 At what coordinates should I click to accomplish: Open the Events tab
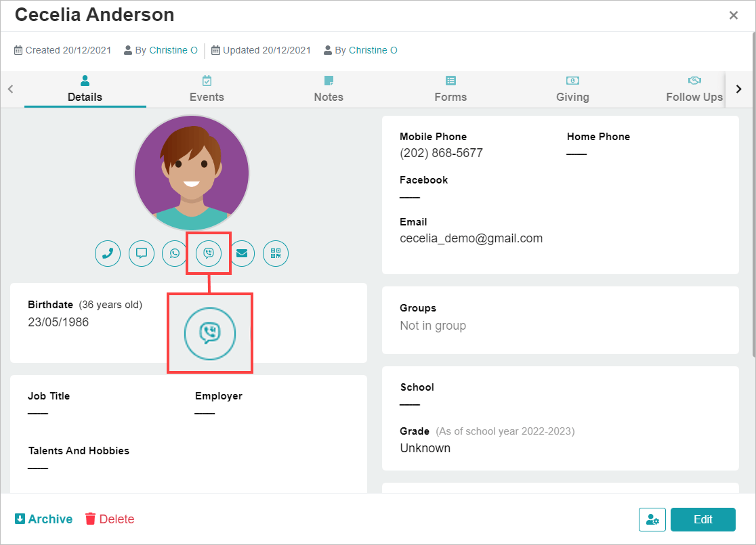pyautogui.click(x=207, y=89)
